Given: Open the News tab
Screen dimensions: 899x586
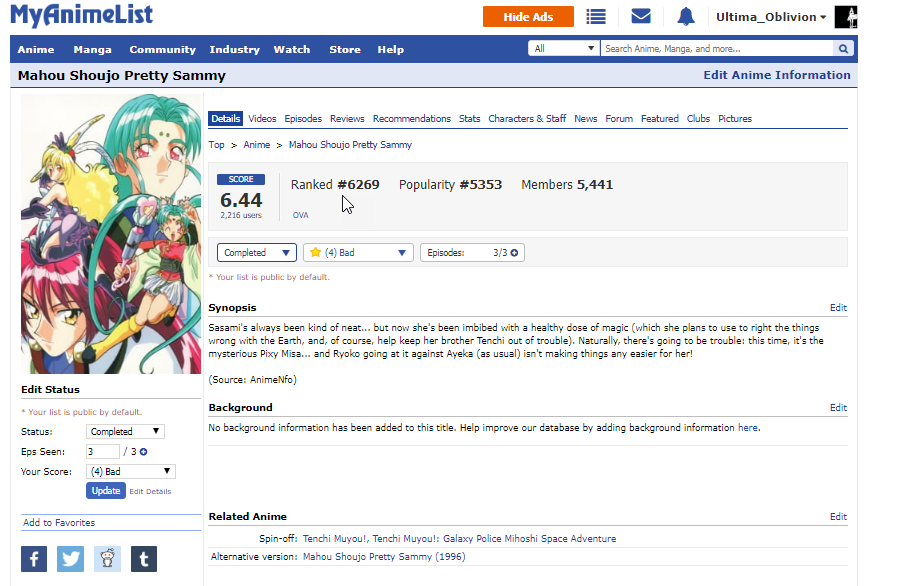Looking at the screenshot, I should click(585, 119).
